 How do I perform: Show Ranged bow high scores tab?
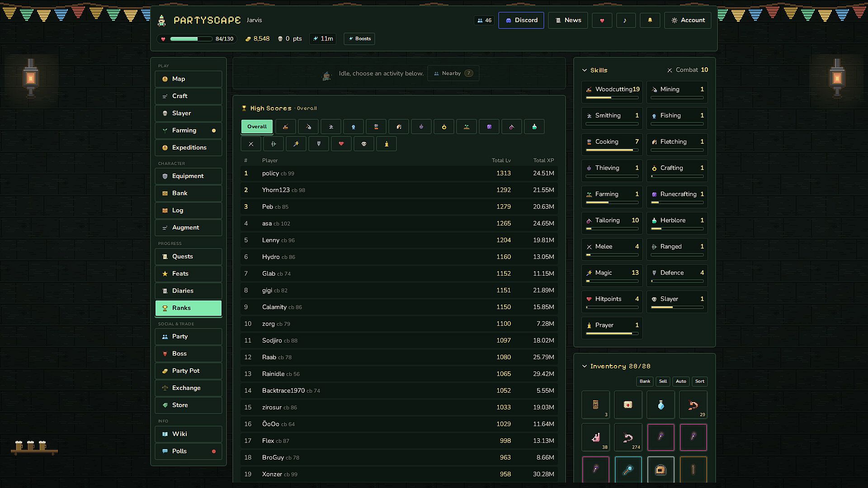(274, 144)
